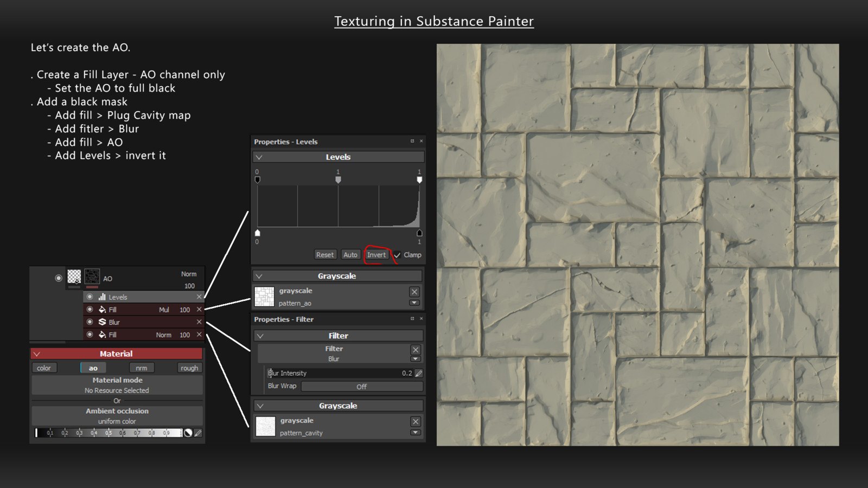This screenshot has width=868, height=488.
Task: Click the Invert button in Levels
Action: [x=376, y=255]
